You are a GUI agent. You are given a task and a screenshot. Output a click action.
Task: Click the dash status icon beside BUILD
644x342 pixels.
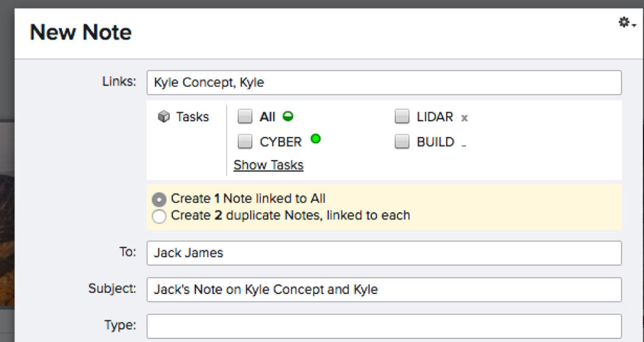pyautogui.click(x=464, y=145)
